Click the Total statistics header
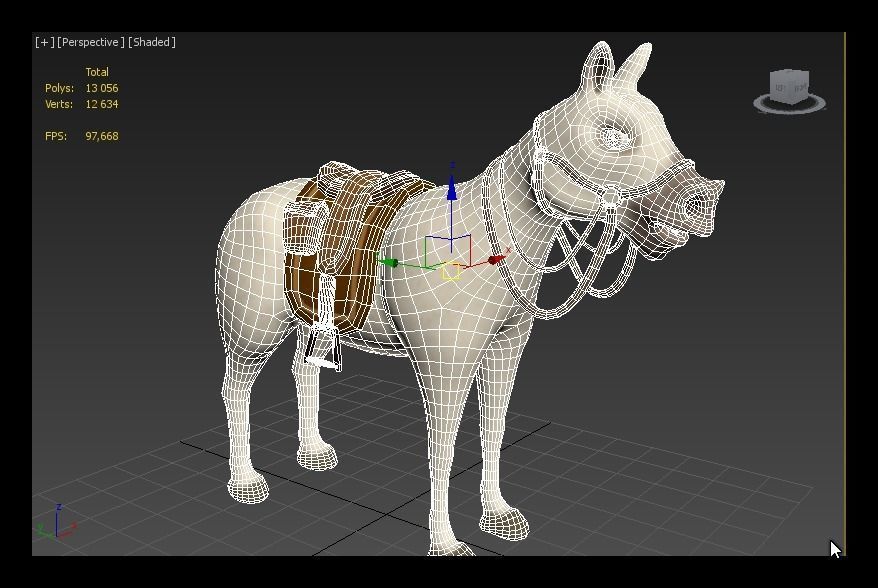 click(97, 72)
